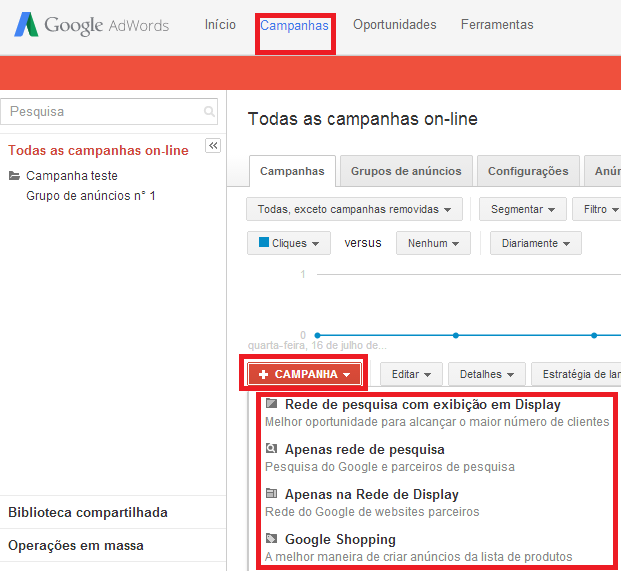This screenshot has height=571, width=621.
Task: Open Operações em massa
Action: [x=76, y=546]
